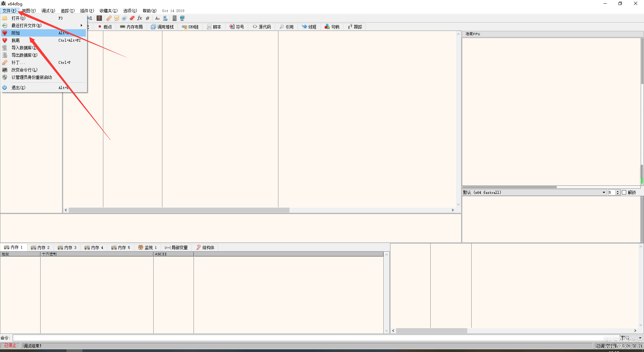Switch to the 引用 tab
Viewport: 644px width, 352px height.
pos(287,27)
